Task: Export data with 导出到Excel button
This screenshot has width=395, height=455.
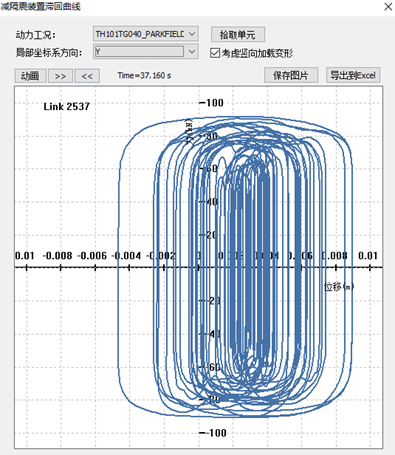Action: coord(353,75)
